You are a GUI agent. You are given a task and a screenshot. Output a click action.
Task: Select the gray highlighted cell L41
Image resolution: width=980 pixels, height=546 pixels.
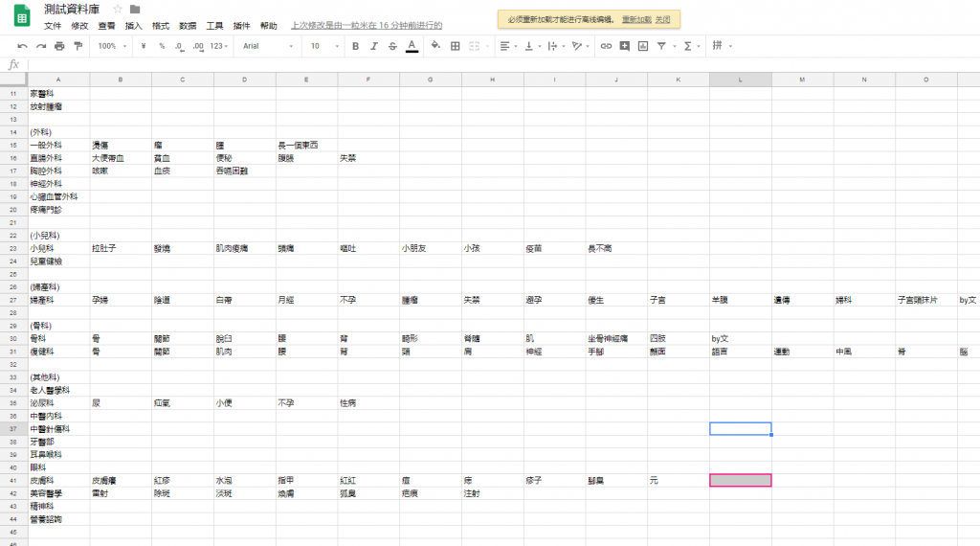click(x=740, y=480)
